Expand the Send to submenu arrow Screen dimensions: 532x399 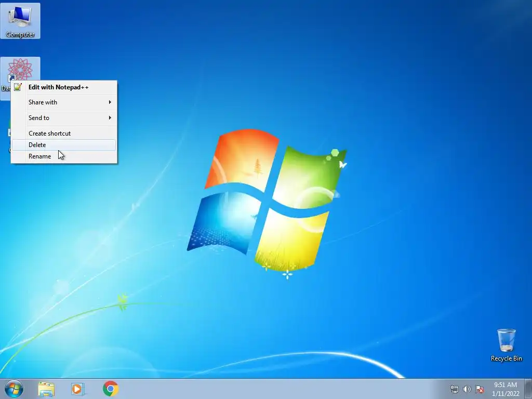pyautogui.click(x=110, y=118)
